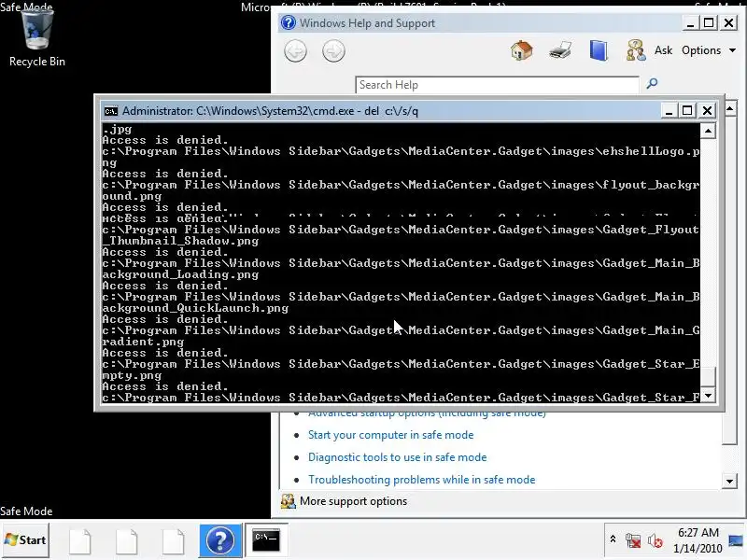Image resolution: width=747 pixels, height=560 pixels.
Task: Close the cmd.exe window
Action: pos(708,111)
